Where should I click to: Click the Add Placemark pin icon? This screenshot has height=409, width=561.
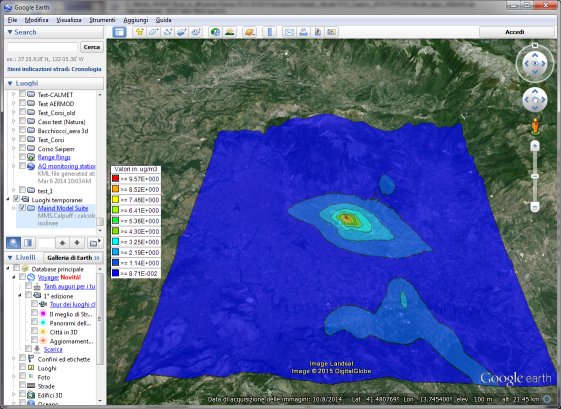tap(140, 32)
